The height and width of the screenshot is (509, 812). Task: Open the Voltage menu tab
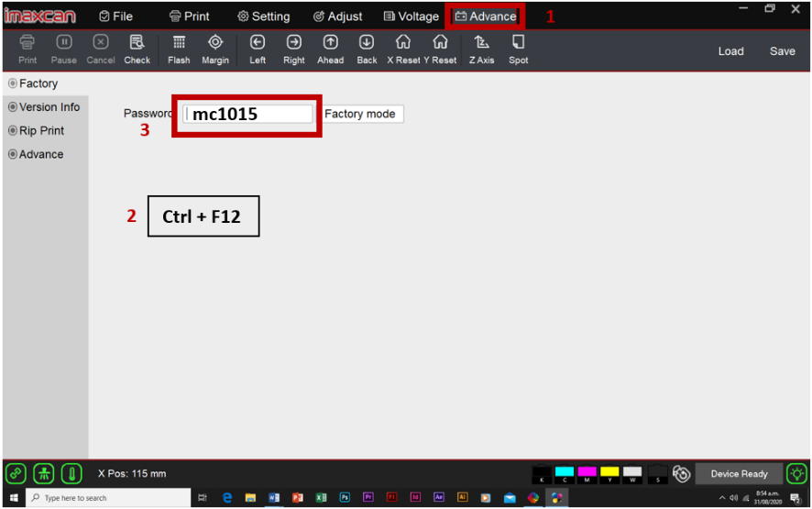pos(411,17)
